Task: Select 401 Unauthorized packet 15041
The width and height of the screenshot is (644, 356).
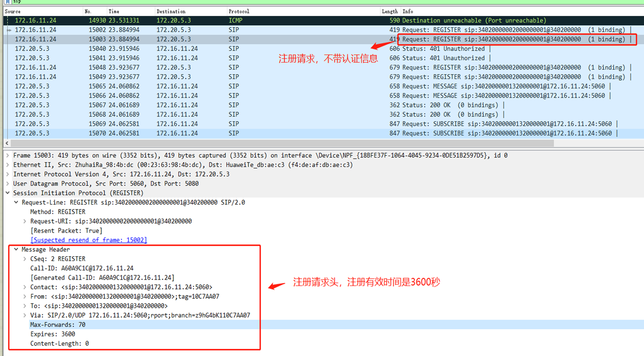Action: click(x=323, y=58)
